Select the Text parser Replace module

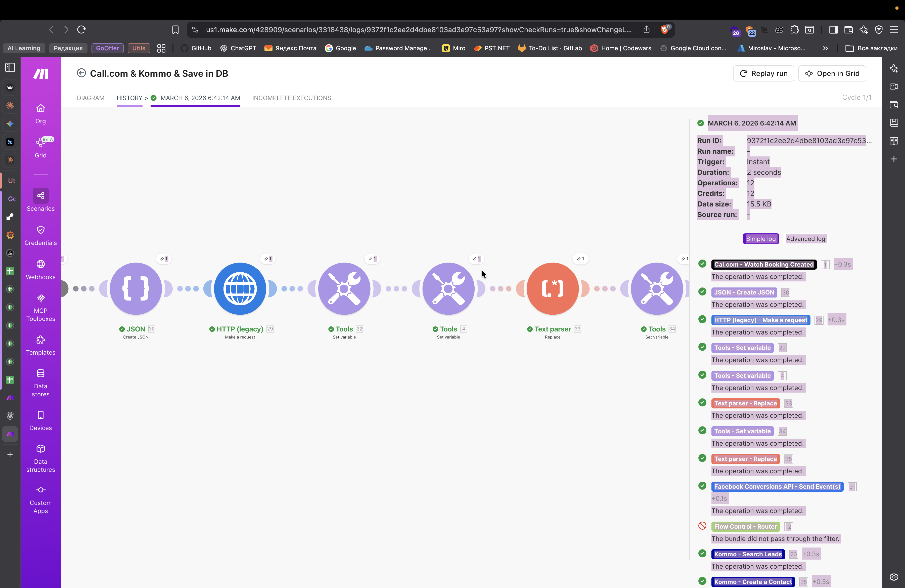(553, 289)
